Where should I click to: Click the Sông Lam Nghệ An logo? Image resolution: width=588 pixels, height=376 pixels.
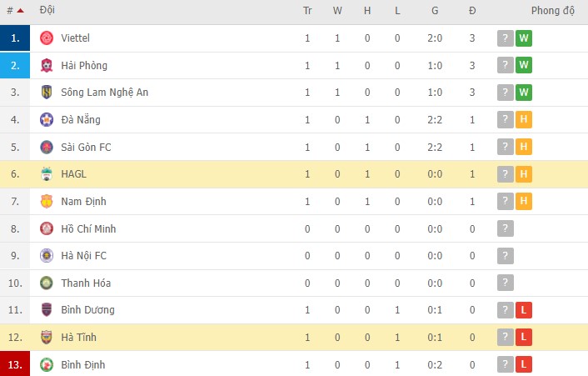[x=47, y=93]
